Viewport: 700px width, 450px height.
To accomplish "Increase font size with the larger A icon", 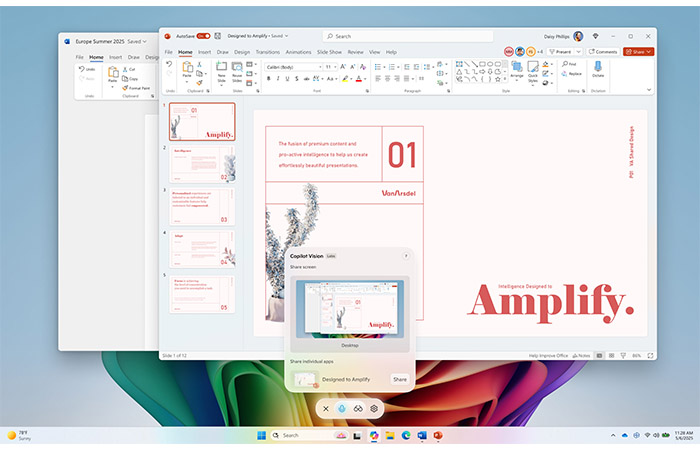I will pyautogui.click(x=343, y=67).
